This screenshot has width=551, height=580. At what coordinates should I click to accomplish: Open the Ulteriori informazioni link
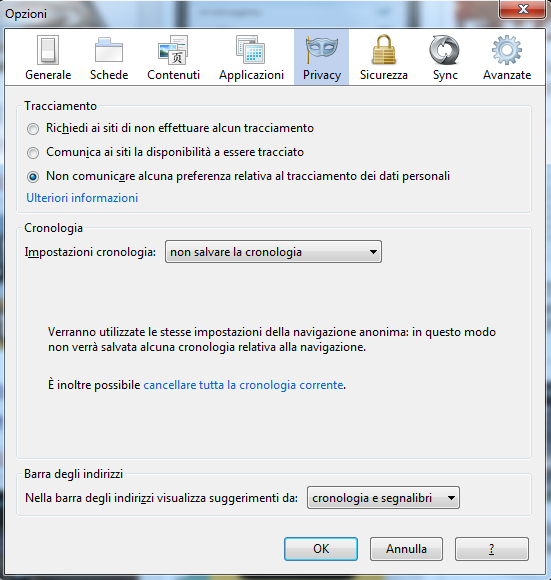(82, 198)
